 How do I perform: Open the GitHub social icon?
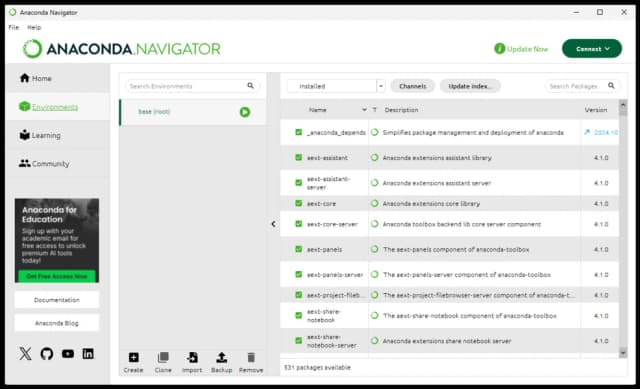coord(47,353)
